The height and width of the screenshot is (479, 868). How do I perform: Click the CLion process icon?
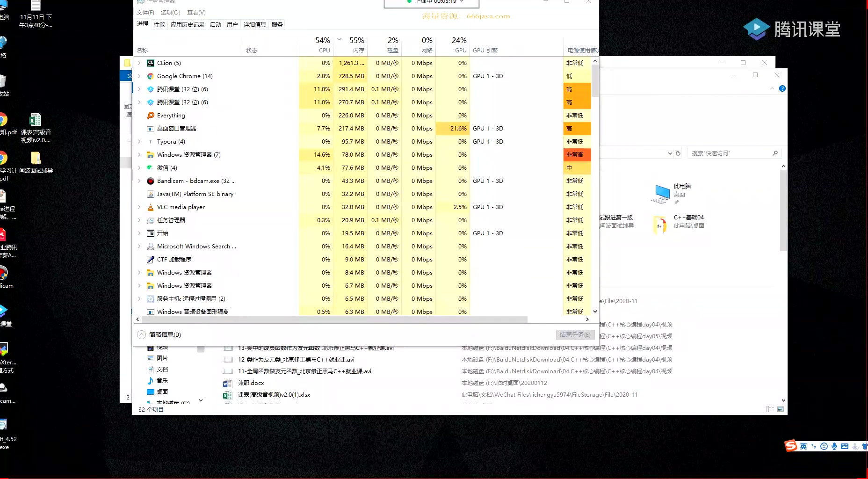(x=151, y=63)
